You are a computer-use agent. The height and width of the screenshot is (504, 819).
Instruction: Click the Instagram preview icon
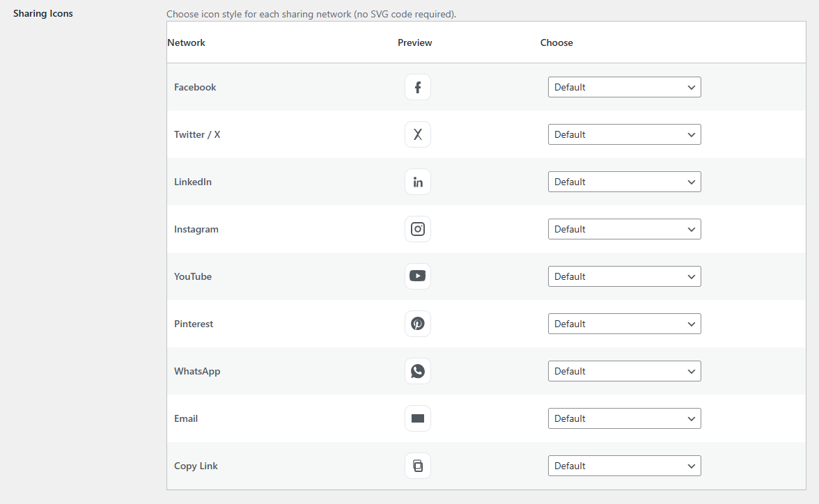(x=418, y=229)
